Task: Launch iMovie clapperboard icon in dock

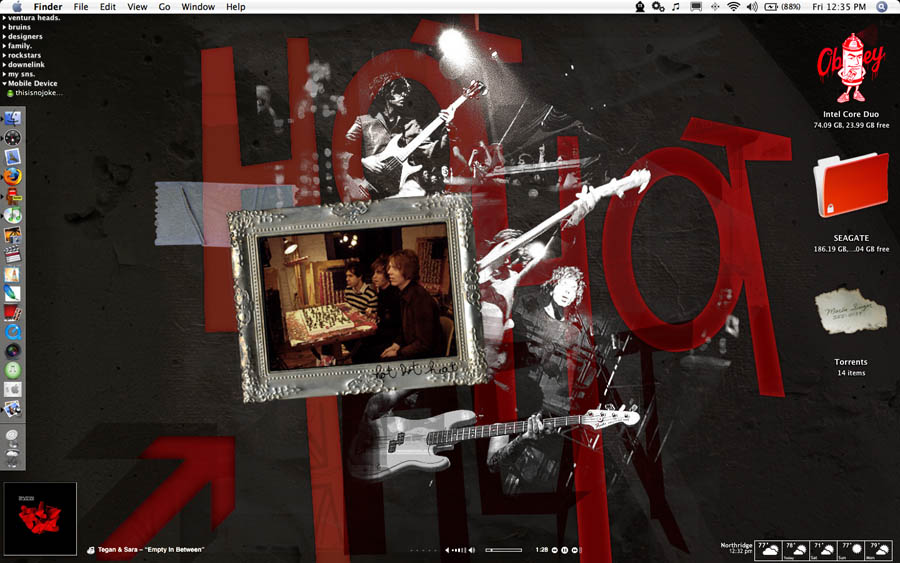Action: click(x=13, y=254)
